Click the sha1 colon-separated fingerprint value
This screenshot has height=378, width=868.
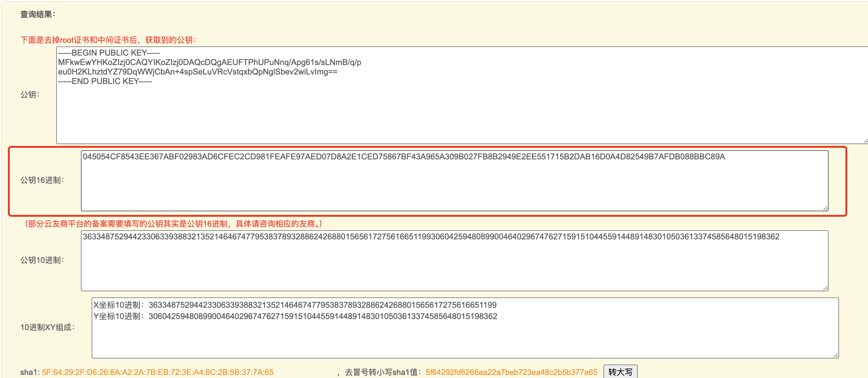158,372
